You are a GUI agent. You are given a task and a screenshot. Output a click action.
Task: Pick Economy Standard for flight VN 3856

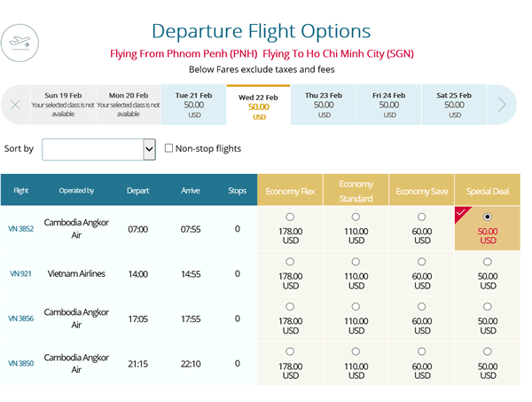point(356,306)
